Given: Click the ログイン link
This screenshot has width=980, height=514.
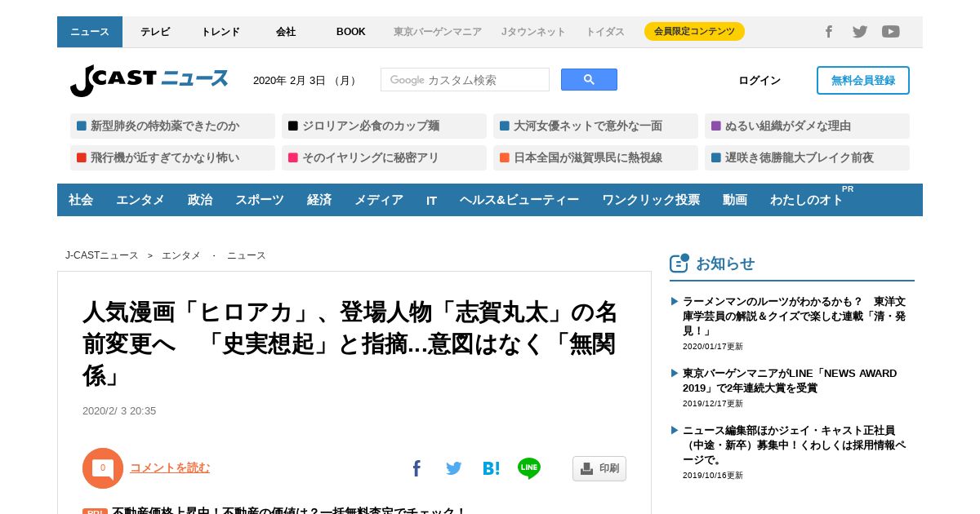Looking at the screenshot, I should click(x=759, y=80).
